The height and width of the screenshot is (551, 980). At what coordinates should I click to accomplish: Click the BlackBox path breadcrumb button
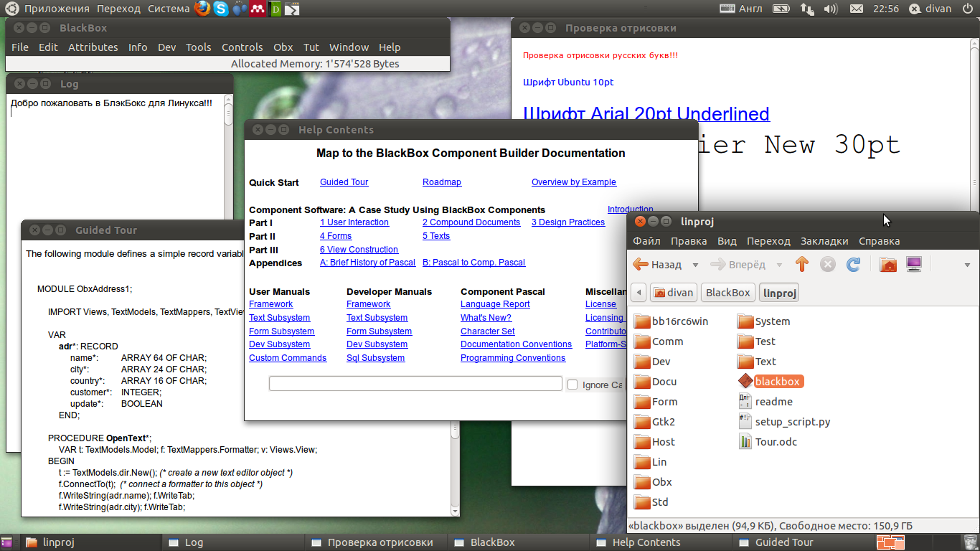tap(727, 293)
